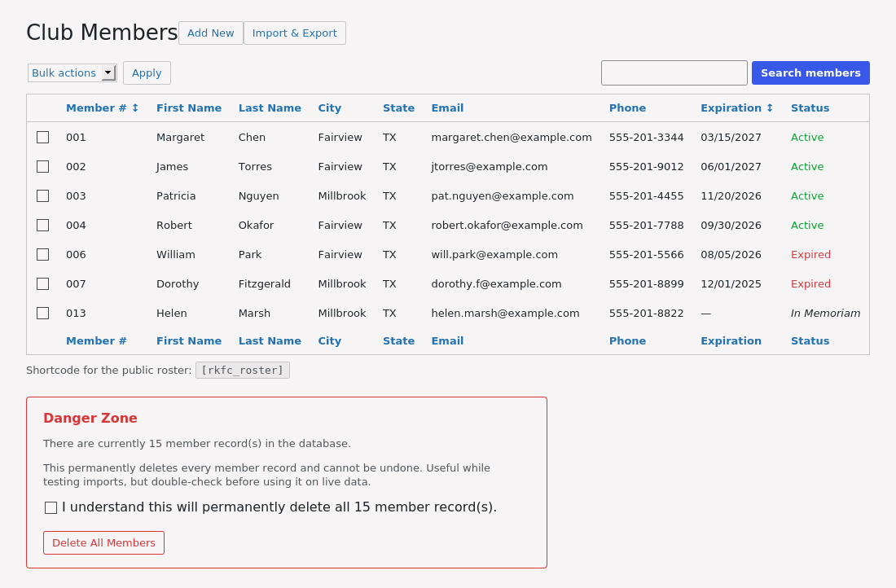The width and height of the screenshot is (896, 588).
Task: Select Dorothy Fitzgerald's checkbox
Action: (x=43, y=284)
